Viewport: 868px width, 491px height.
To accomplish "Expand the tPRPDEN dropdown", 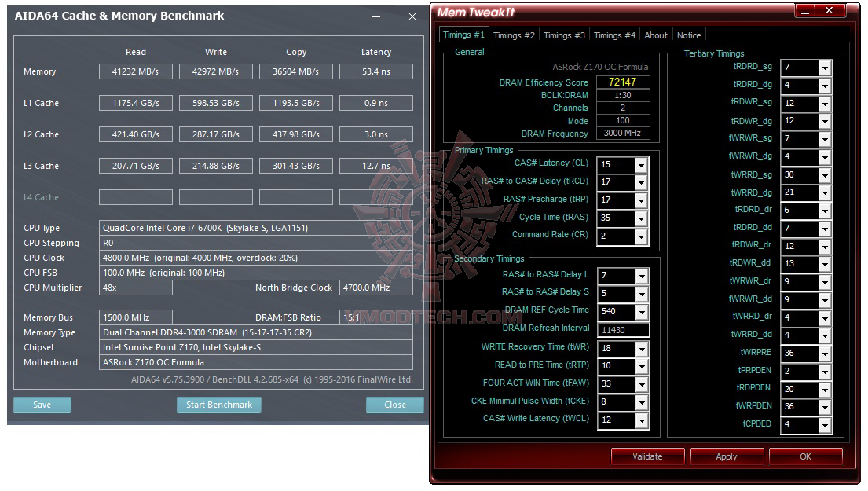I will pos(825,372).
